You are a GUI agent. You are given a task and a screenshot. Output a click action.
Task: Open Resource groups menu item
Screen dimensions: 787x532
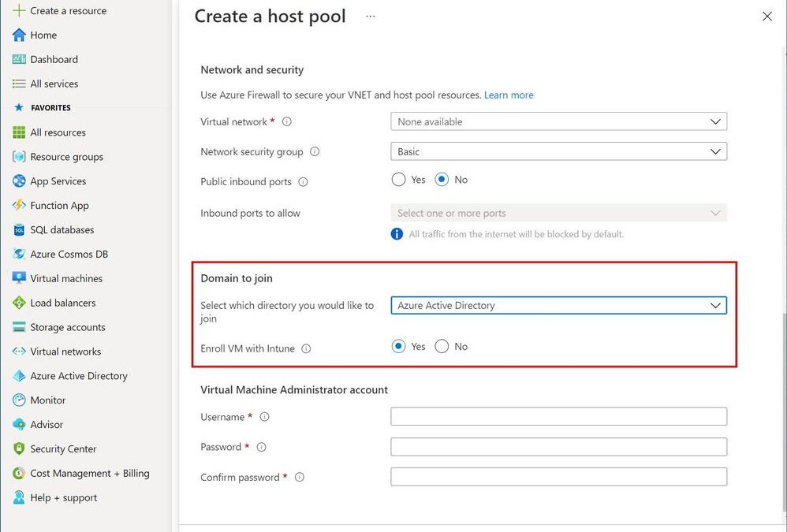[67, 157]
